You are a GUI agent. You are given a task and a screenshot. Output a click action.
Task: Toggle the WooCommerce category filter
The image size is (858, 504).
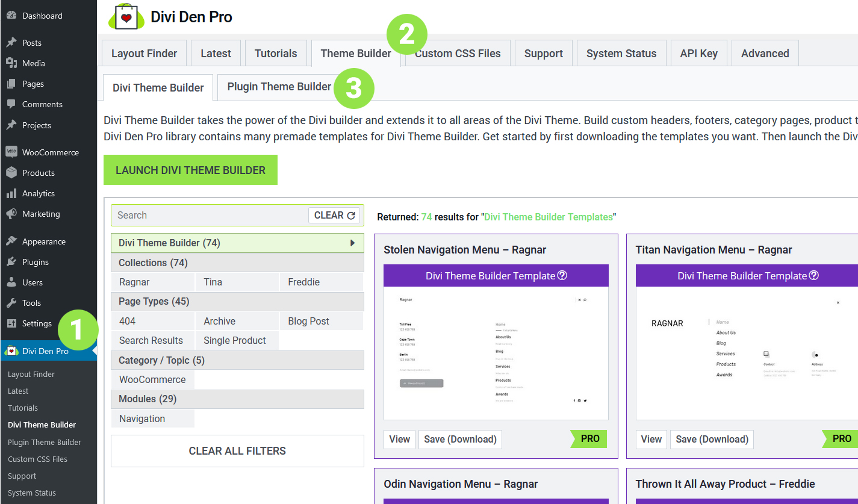click(x=153, y=379)
